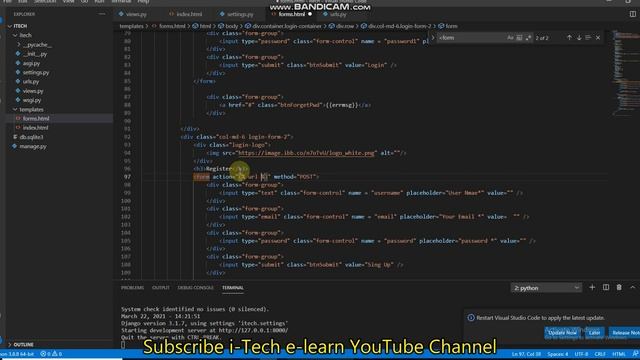Collapse the ITECH root folder
This screenshot has width=640, height=360.
(x=20, y=26)
